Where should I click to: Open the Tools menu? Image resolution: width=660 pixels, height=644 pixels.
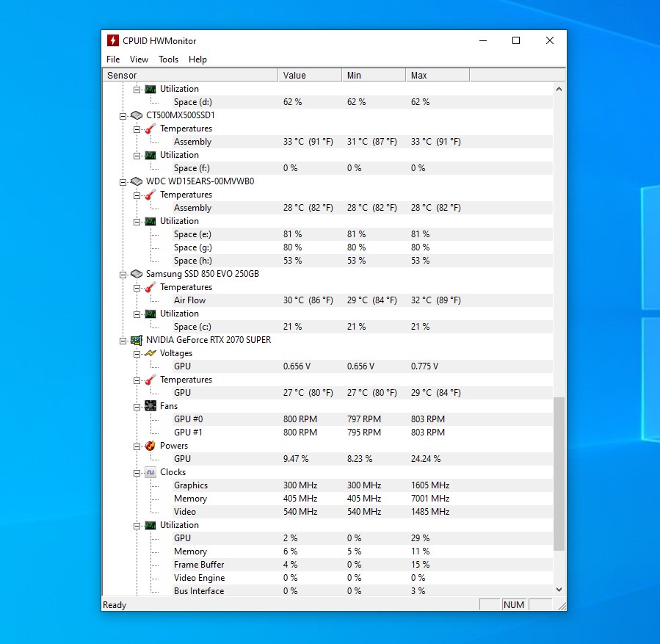coord(168,59)
